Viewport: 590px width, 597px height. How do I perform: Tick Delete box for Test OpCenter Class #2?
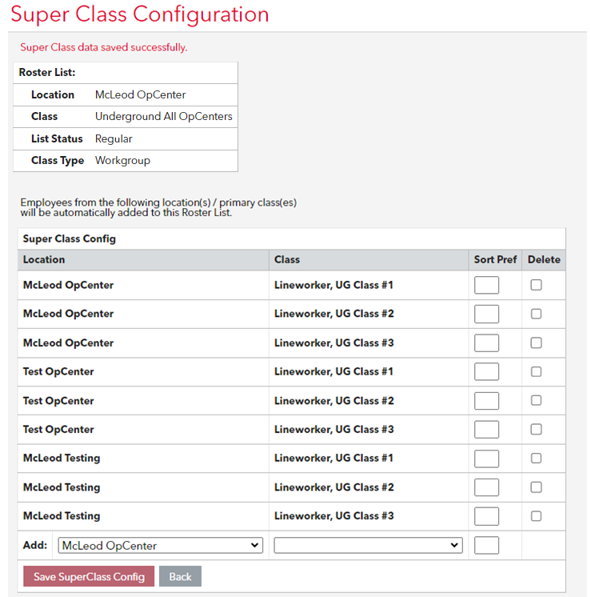pos(536,401)
